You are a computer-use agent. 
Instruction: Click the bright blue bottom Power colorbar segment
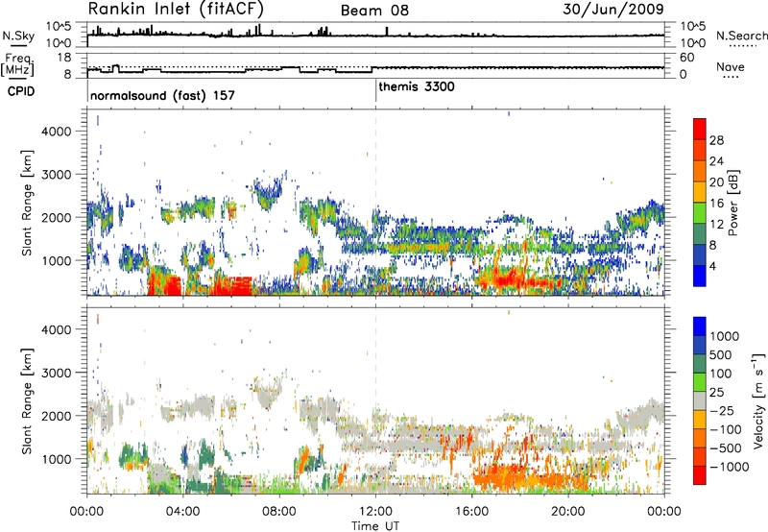pyautogui.click(x=700, y=276)
